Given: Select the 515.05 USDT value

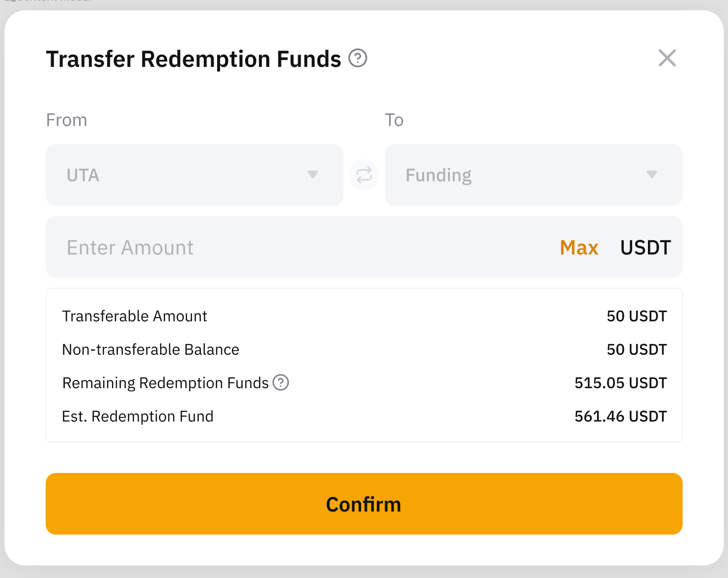Looking at the screenshot, I should pos(620,383).
